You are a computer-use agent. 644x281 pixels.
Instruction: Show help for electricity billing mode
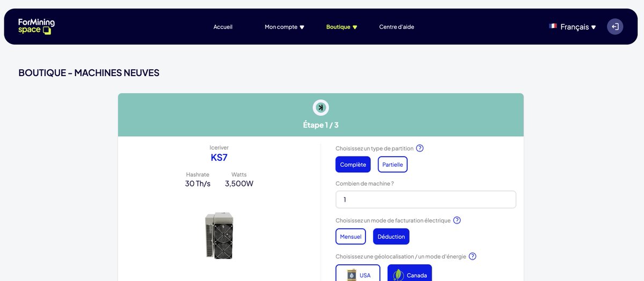[x=457, y=220]
